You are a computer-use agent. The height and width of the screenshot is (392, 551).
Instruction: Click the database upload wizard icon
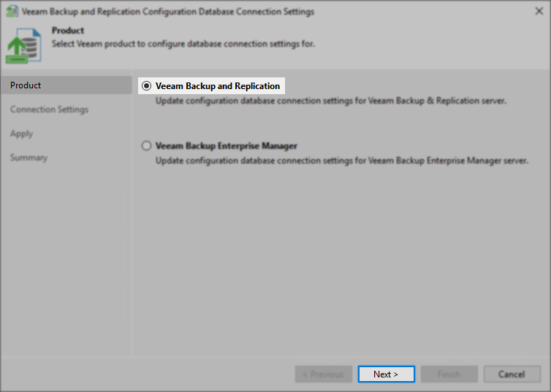pyautogui.click(x=23, y=46)
